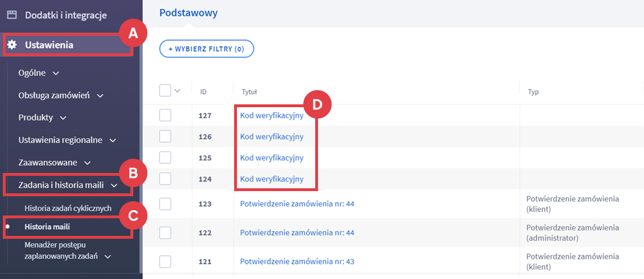Viewport: 644px width, 279px height.
Task: Click the Wybierz filtry (0) button
Action: [x=206, y=49]
